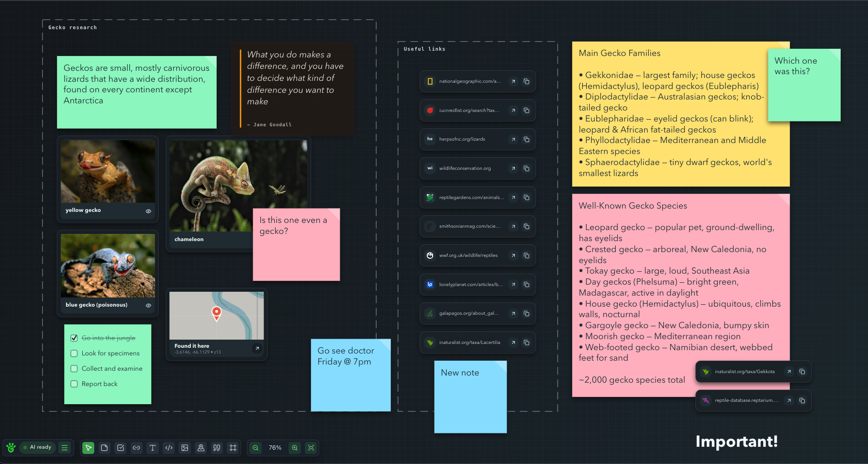Uncheck the Go into the jungle item
Screen dimensions: 868x464
tap(74, 338)
